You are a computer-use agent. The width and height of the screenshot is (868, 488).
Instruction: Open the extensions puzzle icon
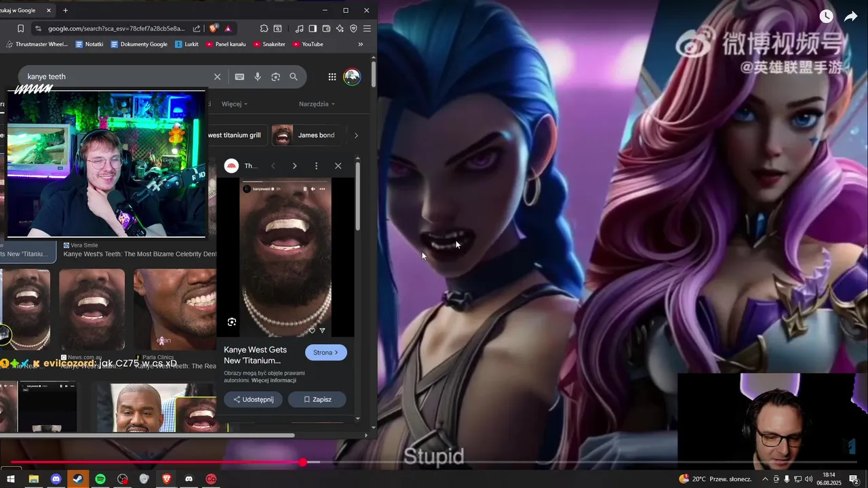[264, 28]
